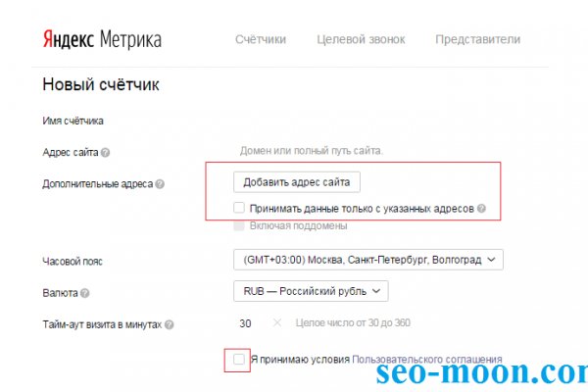Image resolution: width=588 pixels, height=392 pixels.
Task: Click the Яндекс Метрика logo
Action: pos(102,40)
